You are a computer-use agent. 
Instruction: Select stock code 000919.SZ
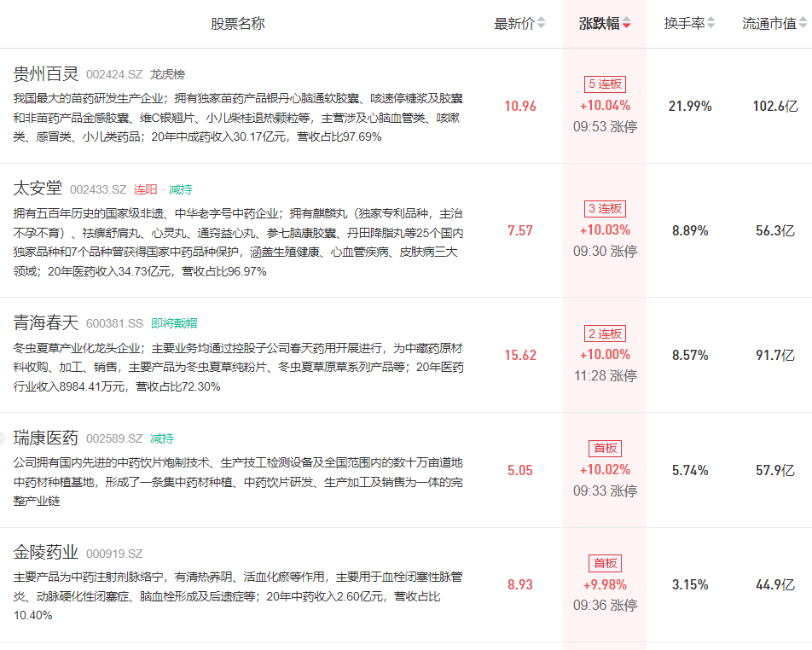click(x=114, y=554)
